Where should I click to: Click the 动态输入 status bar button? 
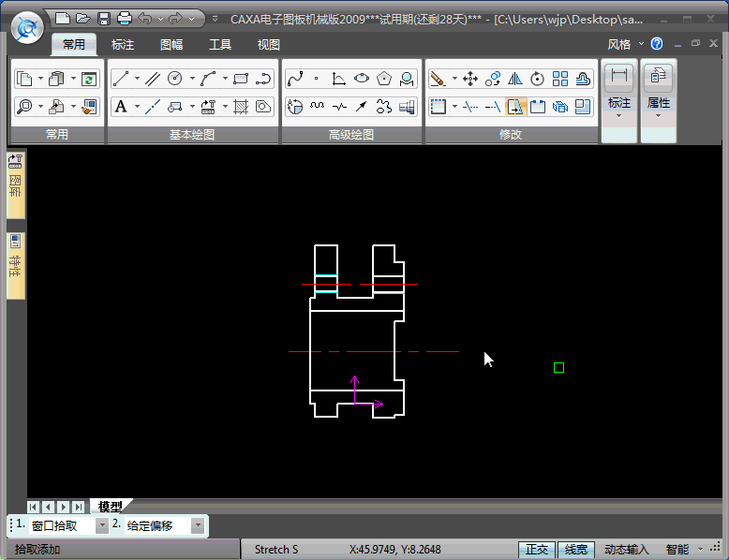pos(626,550)
